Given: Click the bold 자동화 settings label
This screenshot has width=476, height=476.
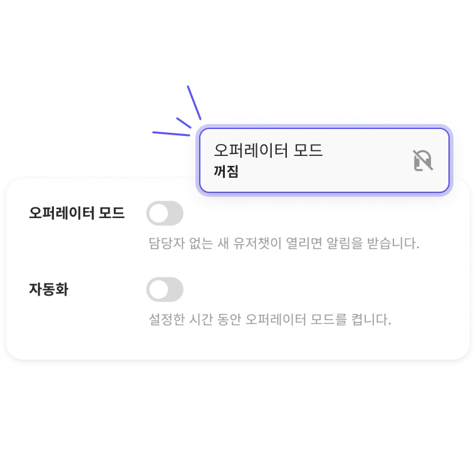Looking at the screenshot, I should coord(49,289).
